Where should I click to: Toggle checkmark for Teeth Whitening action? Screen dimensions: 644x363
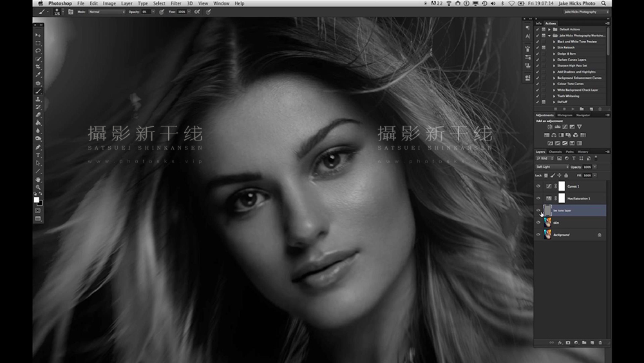538,96
